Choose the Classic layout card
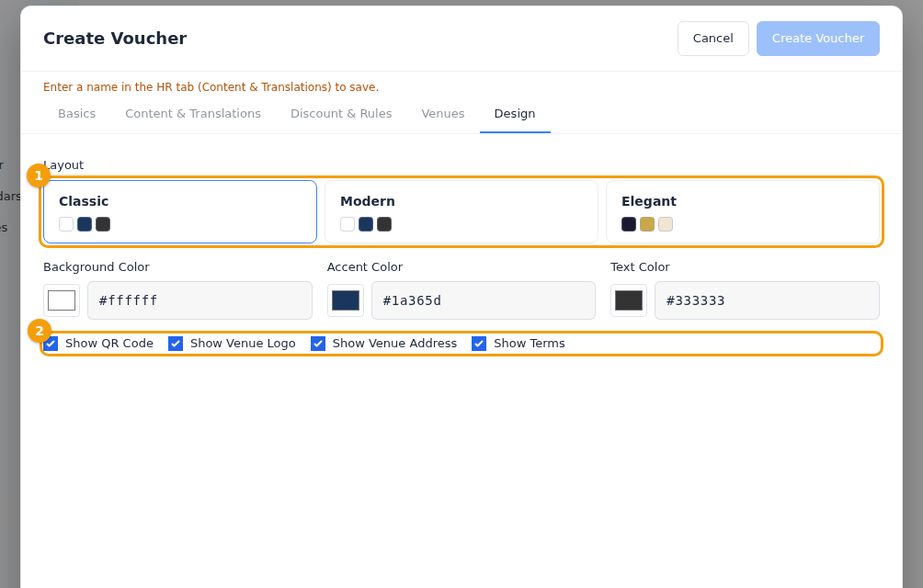This screenshot has width=923, height=588. click(x=180, y=211)
